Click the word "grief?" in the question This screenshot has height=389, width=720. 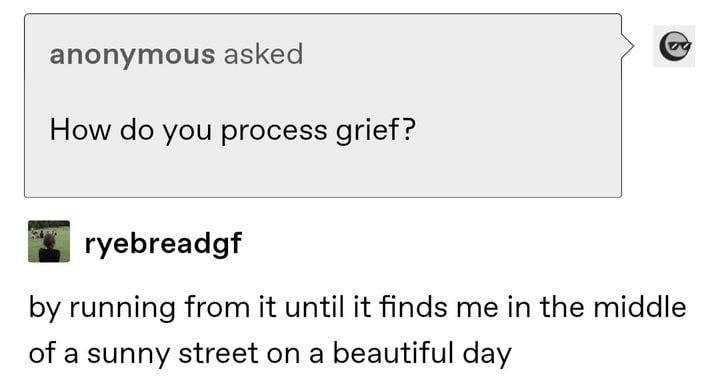click(376, 130)
